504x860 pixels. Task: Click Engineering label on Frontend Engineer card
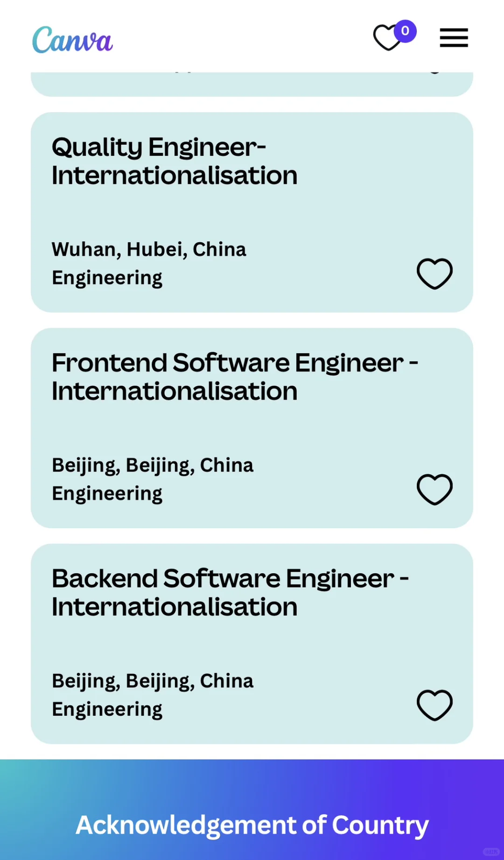tap(107, 494)
